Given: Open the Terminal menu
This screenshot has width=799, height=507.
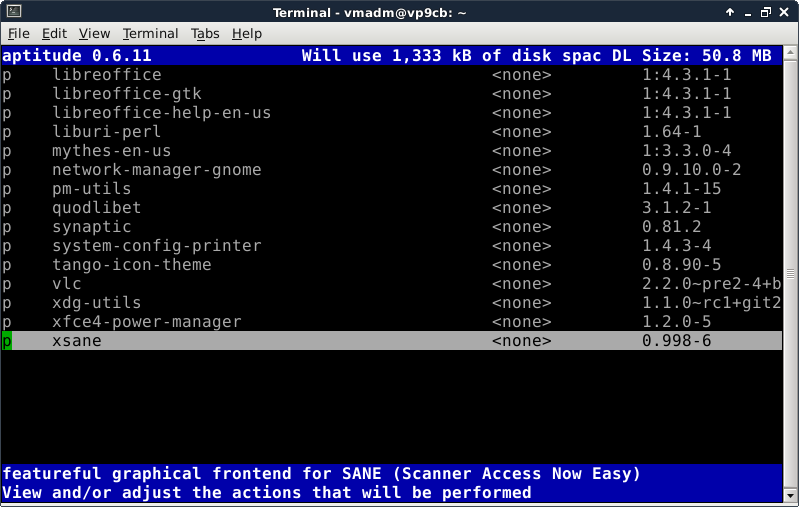Looking at the screenshot, I should pos(149,34).
